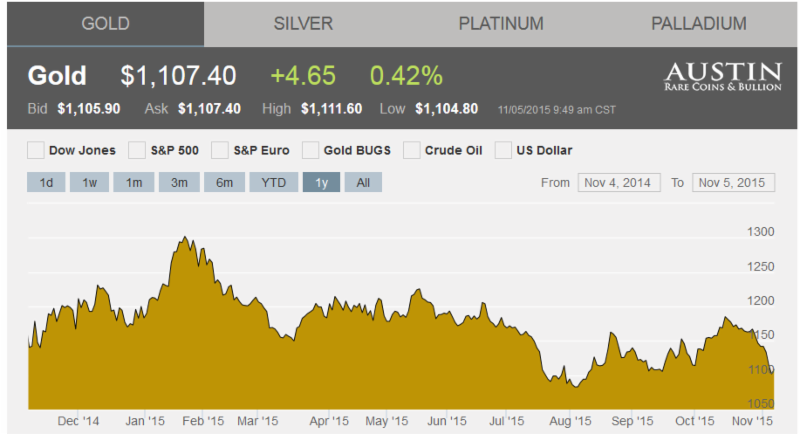Open the Platinum tab
Image resolution: width=800 pixels, height=434 pixels.
pyautogui.click(x=501, y=23)
